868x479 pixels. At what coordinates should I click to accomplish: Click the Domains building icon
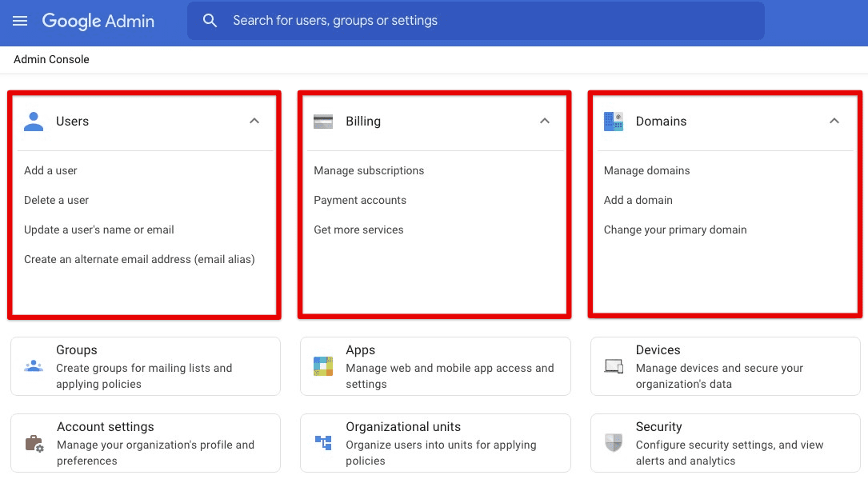point(614,122)
